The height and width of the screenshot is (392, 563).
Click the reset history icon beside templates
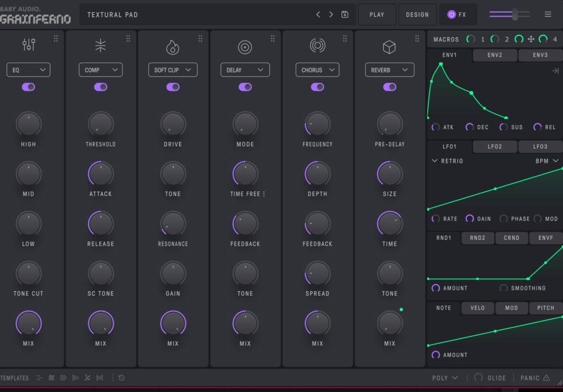[x=122, y=378]
